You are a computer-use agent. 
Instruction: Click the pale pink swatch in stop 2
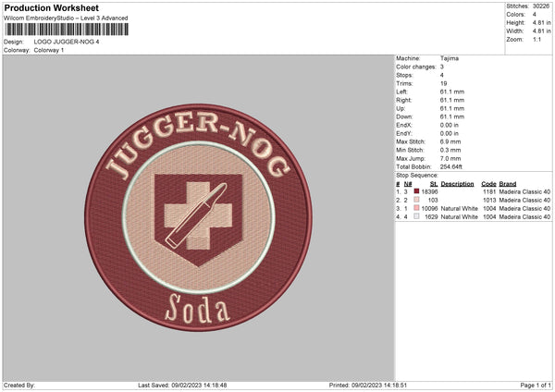[416, 200]
